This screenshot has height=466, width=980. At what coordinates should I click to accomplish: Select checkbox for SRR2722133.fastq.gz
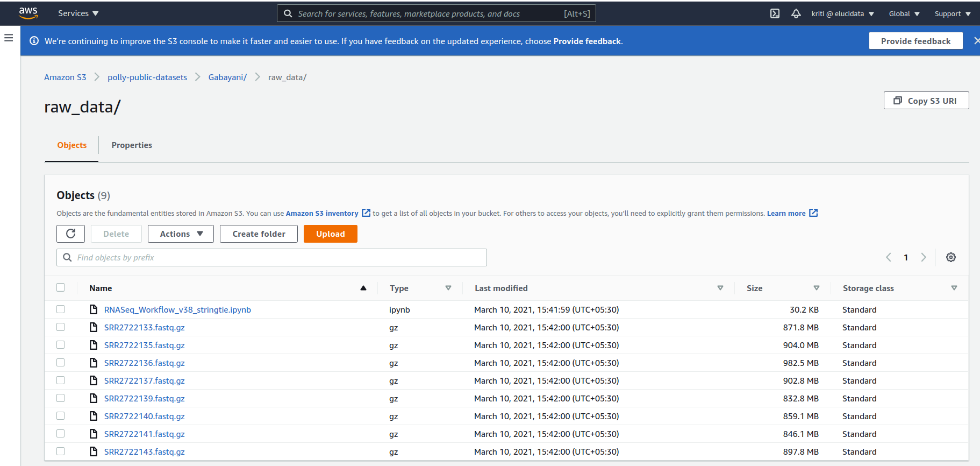click(60, 327)
